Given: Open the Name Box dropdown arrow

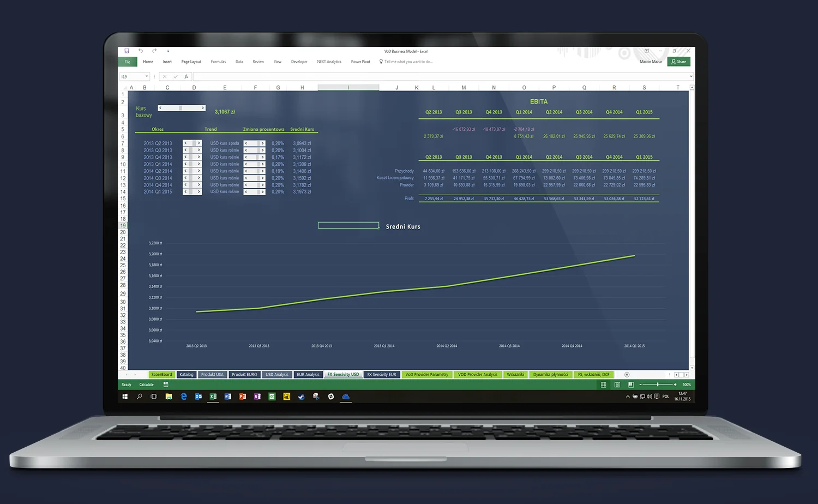Looking at the screenshot, I should (147, 76).
